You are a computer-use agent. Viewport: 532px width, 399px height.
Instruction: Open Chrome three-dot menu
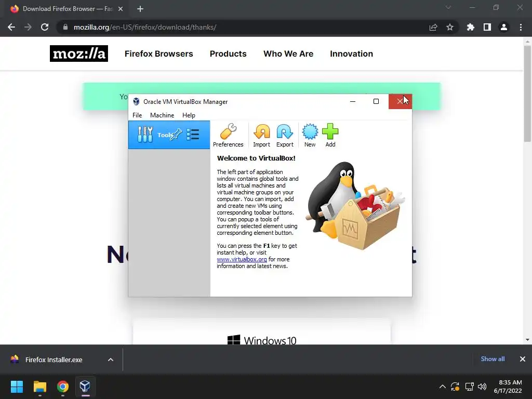tap(521, 27)
